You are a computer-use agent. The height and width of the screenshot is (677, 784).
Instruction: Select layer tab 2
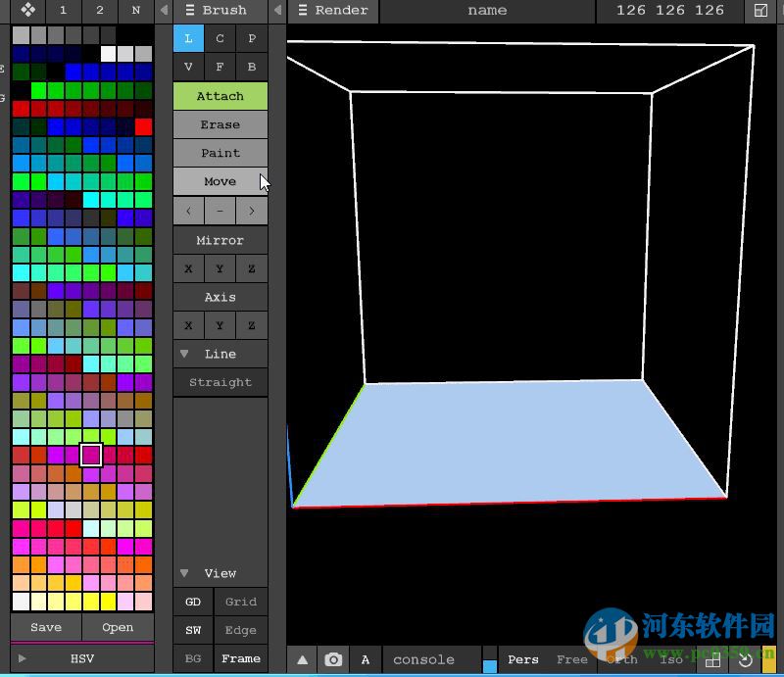point(98,11)
